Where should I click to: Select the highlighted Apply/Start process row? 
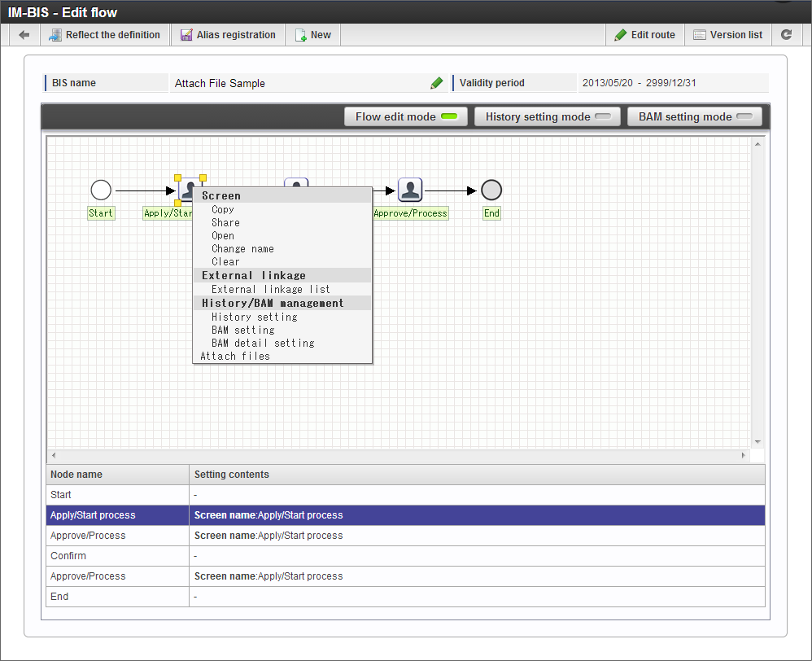click(x=405, y=515)
